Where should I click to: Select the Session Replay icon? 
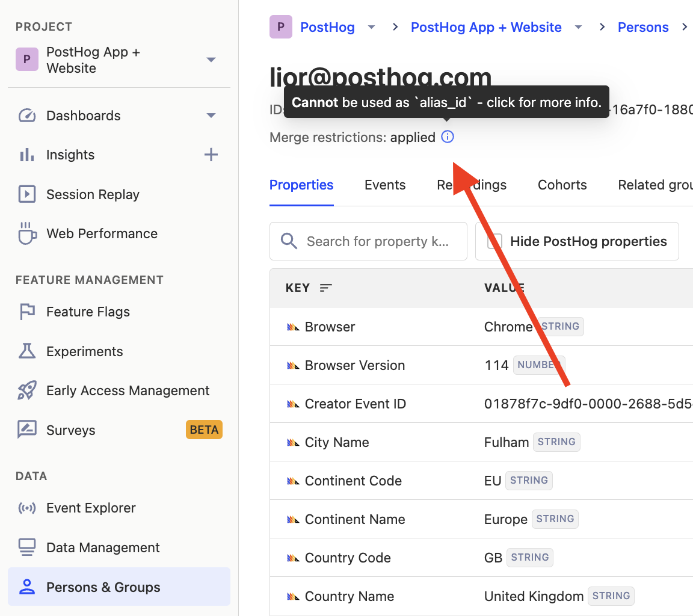pos(26,194)
